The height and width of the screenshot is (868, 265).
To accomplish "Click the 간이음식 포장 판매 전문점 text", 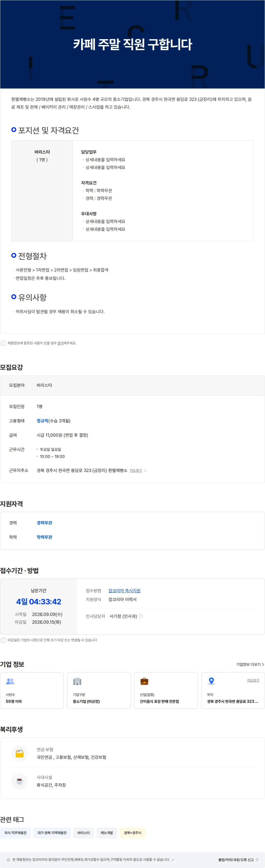I will click(160, 701).
